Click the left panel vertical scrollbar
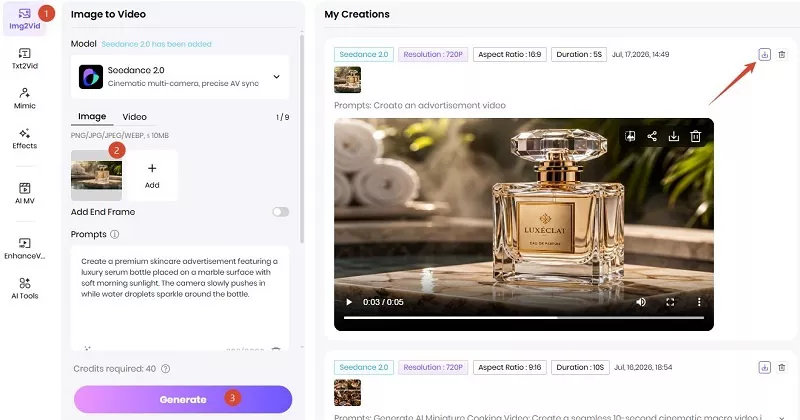Viewport: 800px width, 420px height. click(x=302, y=138)
